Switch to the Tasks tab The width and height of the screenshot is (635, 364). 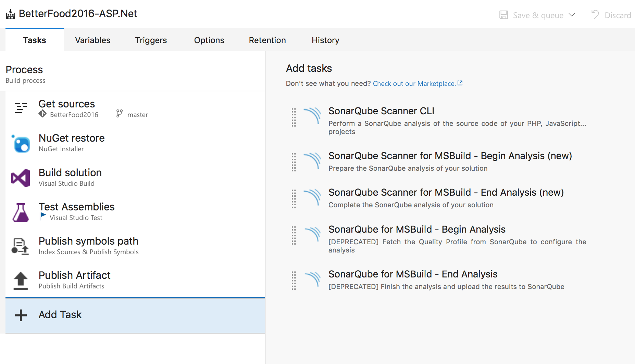coord(35,40)
